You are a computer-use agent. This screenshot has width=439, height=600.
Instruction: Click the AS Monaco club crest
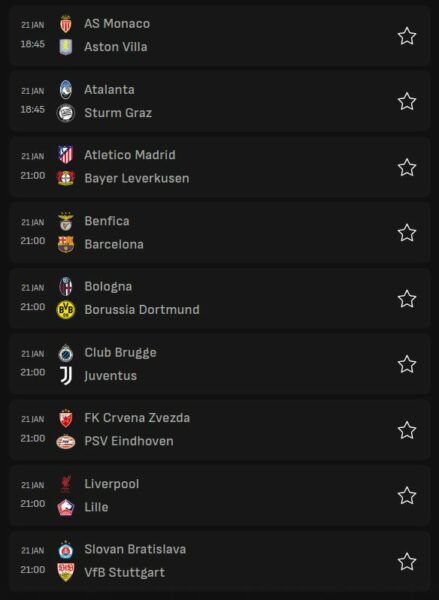coord(66,24)
